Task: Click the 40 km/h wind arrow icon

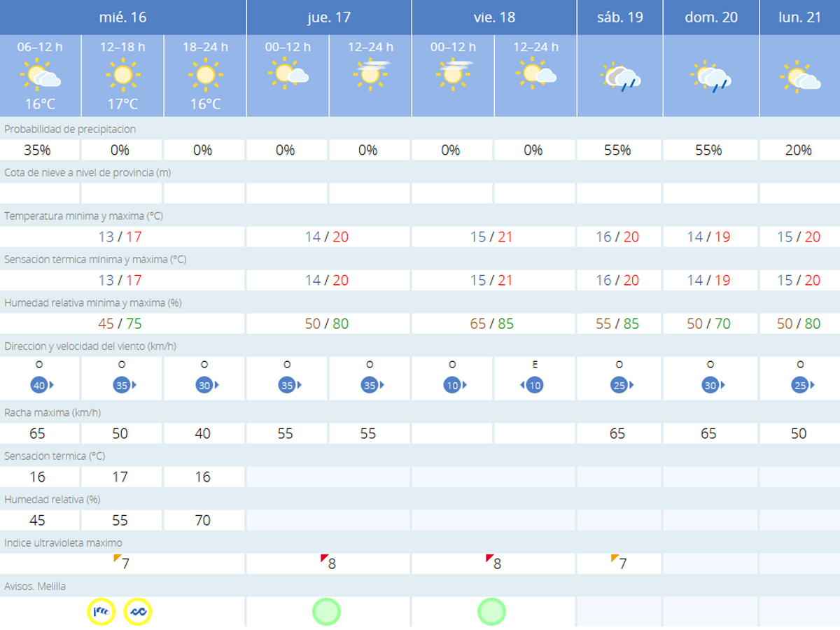Action: click(41, 385)
